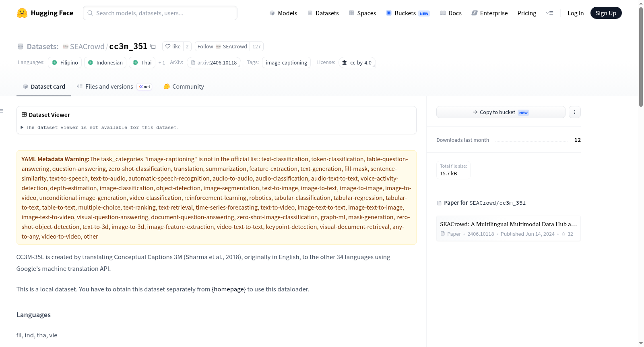Click the Datasets nav icon in header

(310, 13)
